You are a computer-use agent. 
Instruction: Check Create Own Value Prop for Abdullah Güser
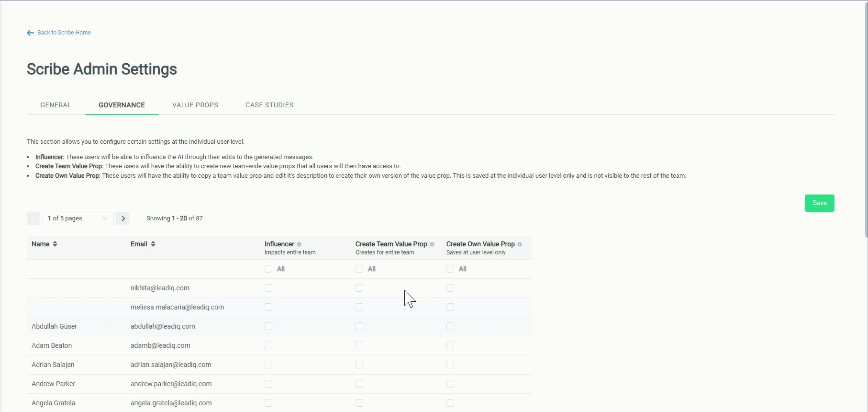click(x=450, y=326)
